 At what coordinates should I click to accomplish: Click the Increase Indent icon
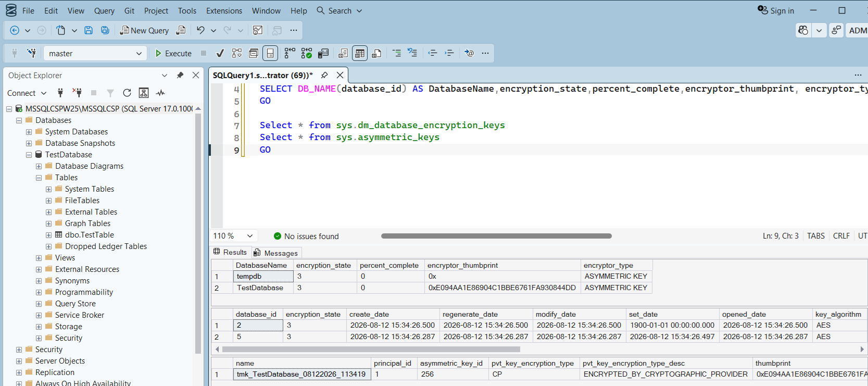(x=449, y=53)
